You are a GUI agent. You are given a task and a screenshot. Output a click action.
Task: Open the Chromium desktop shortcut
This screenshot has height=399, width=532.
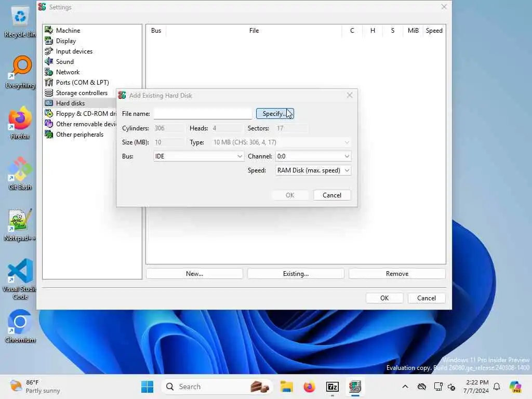[20, 326]
